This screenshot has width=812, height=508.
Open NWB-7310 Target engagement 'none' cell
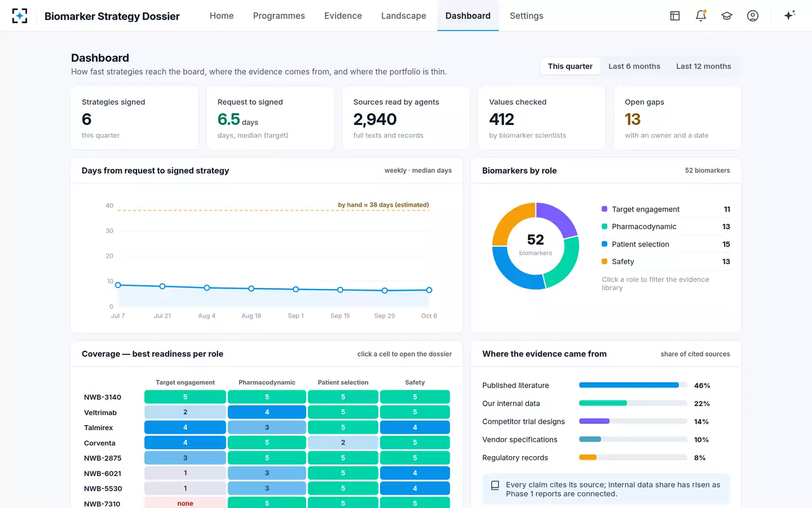coord(185,503)
